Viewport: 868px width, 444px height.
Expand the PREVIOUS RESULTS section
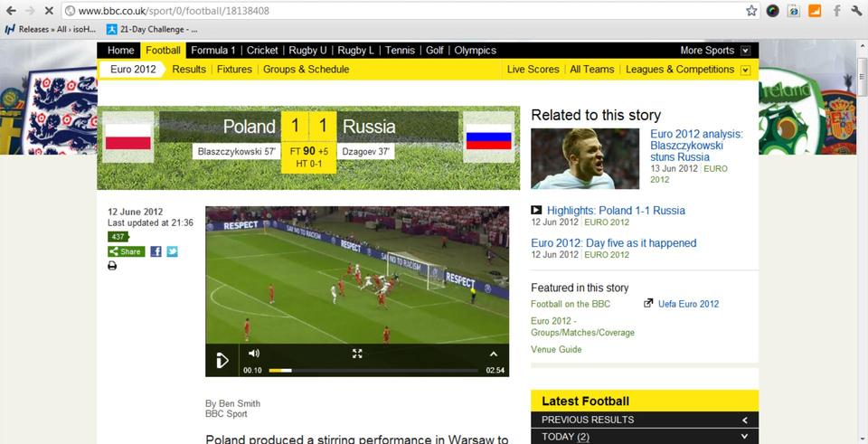645,420
